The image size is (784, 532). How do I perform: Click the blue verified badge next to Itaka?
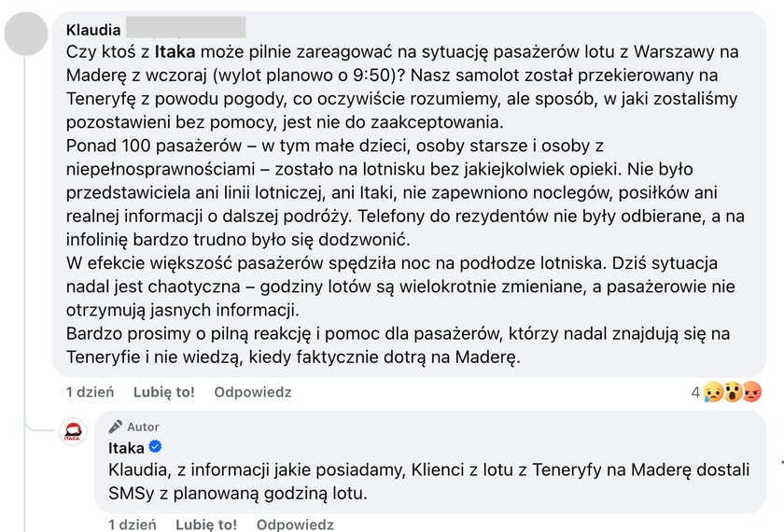click(158, 447)
